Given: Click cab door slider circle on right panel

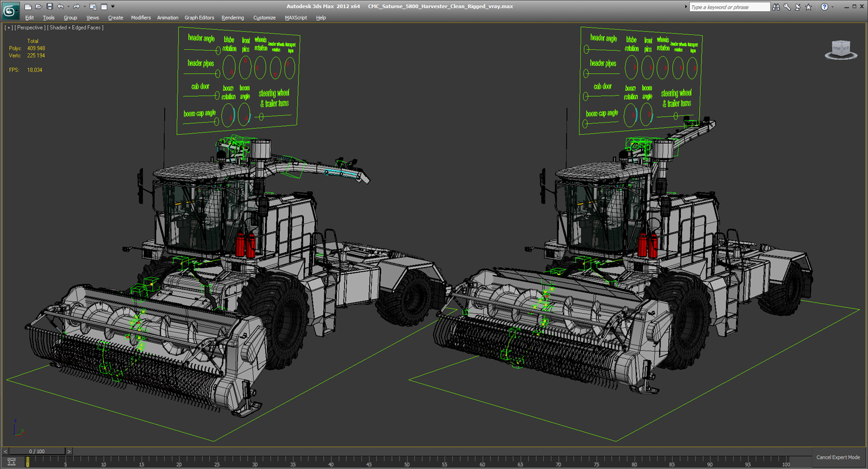Looking at the screenshot, I should [585, 97].
